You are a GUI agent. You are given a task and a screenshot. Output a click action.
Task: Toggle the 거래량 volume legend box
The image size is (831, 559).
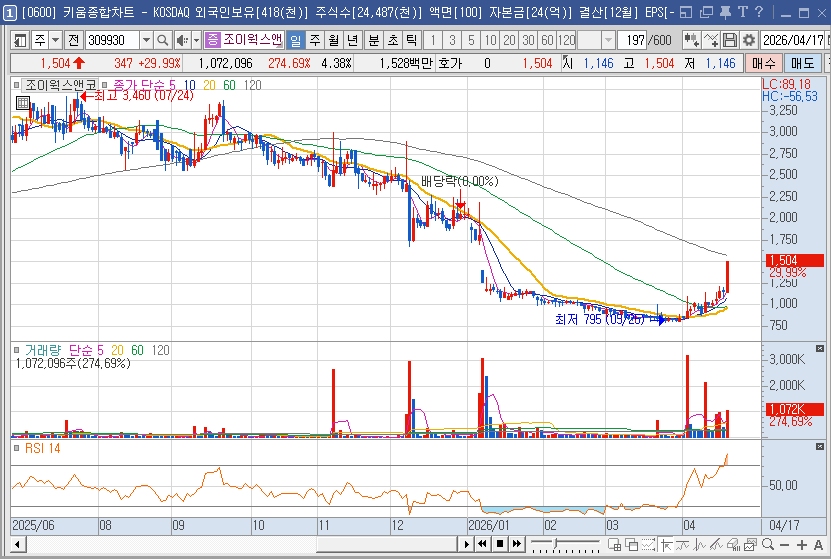[16, 350]
